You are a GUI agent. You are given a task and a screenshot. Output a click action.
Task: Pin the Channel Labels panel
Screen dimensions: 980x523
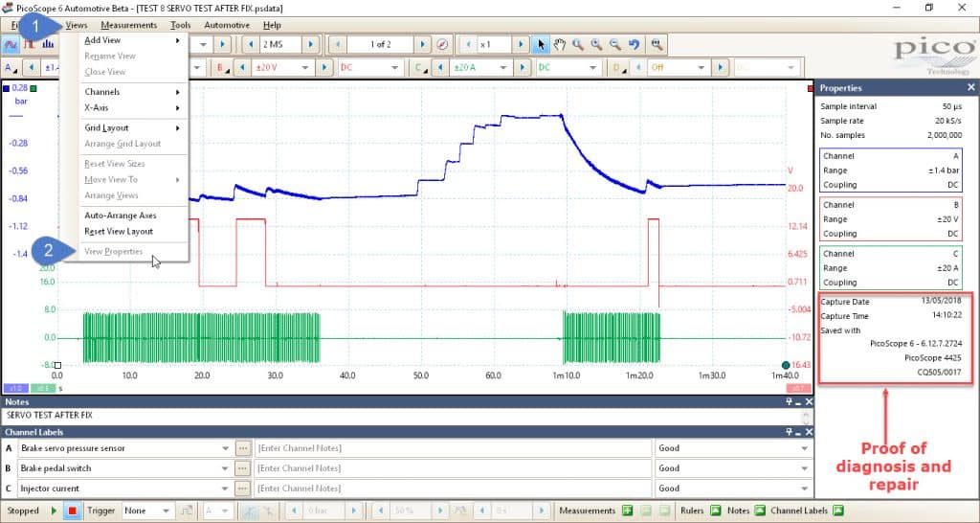click(790, 432)
